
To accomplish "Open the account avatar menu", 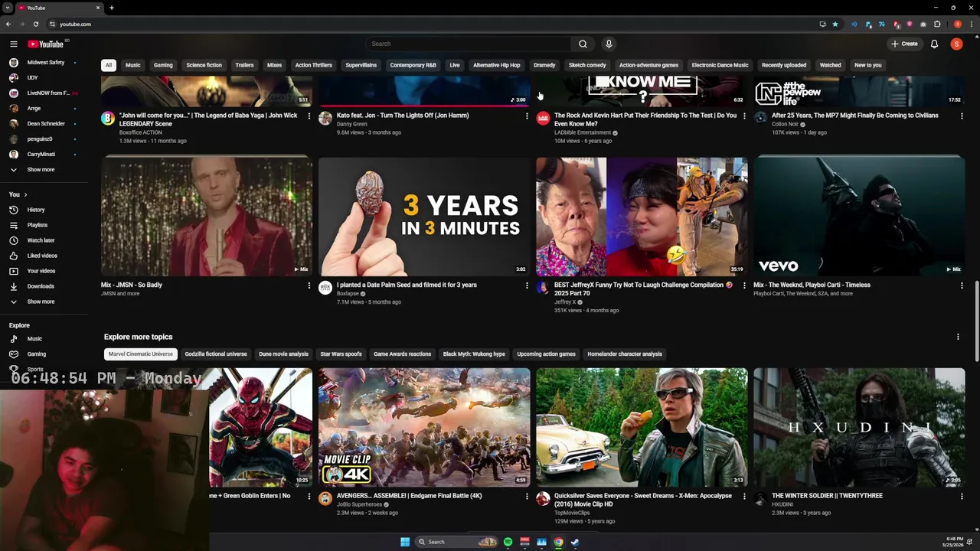I will click(956, 44).
